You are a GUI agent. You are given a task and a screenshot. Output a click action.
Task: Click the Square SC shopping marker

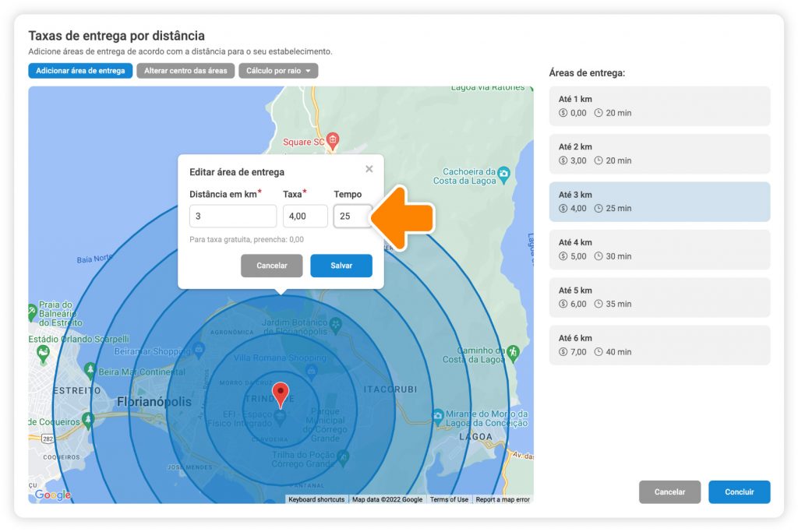point(332,140)
